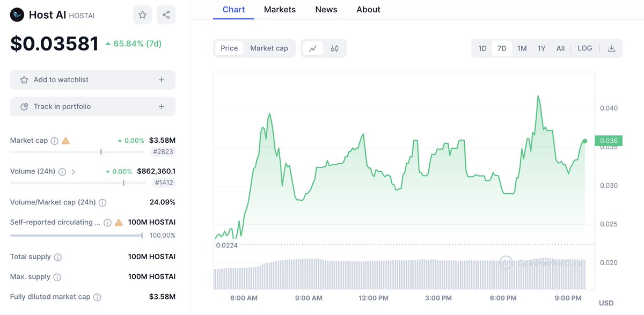Click the Add to watchlist button
This screenshot has width=644, height=315.
click(93, 79)
